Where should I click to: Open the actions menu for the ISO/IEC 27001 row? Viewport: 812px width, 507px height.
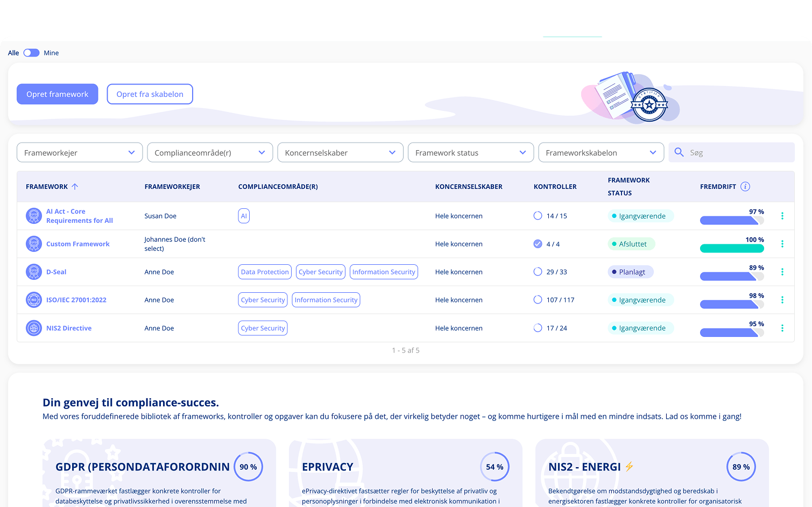(x=782, y=300)
